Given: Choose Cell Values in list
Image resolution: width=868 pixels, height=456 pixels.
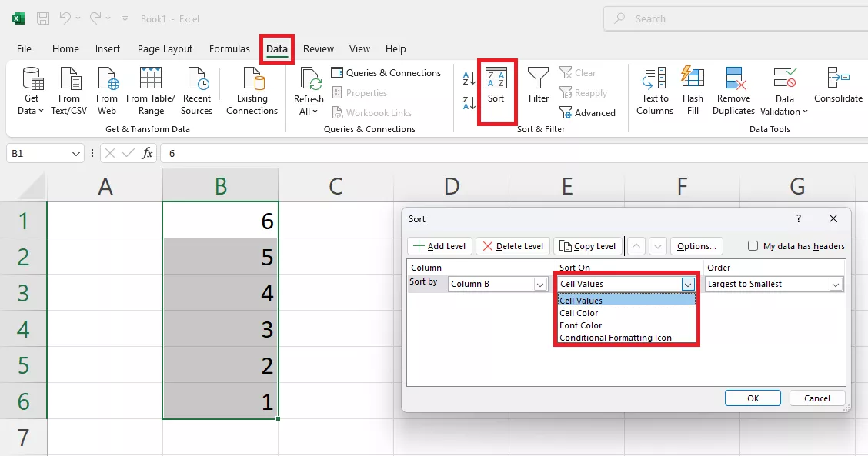Looking at the screenshot, I should [x=626, y=301].
